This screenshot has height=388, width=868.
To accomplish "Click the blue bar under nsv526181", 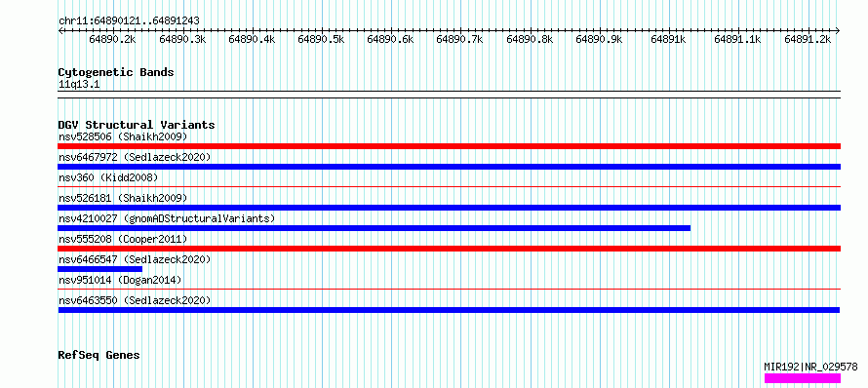I will click(449, 208).
